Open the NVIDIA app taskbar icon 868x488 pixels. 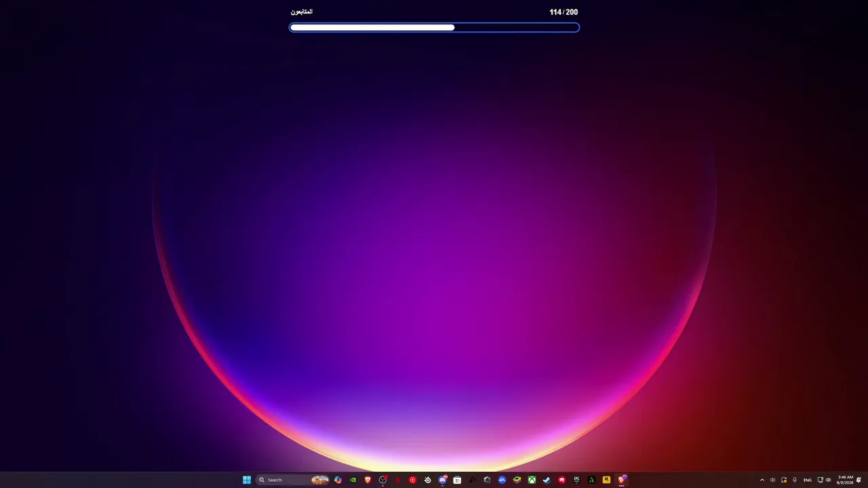pos(353,480)
